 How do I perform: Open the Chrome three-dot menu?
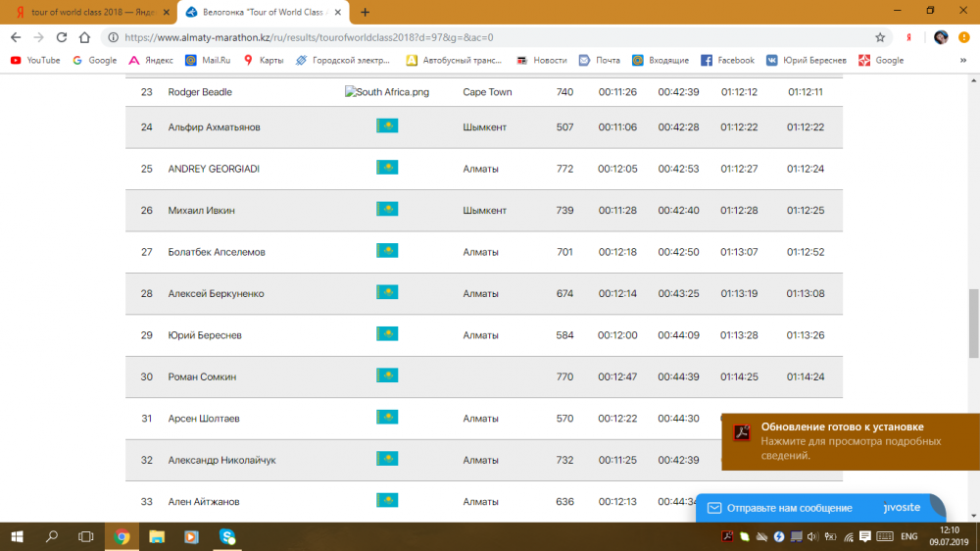pos(966,37)
